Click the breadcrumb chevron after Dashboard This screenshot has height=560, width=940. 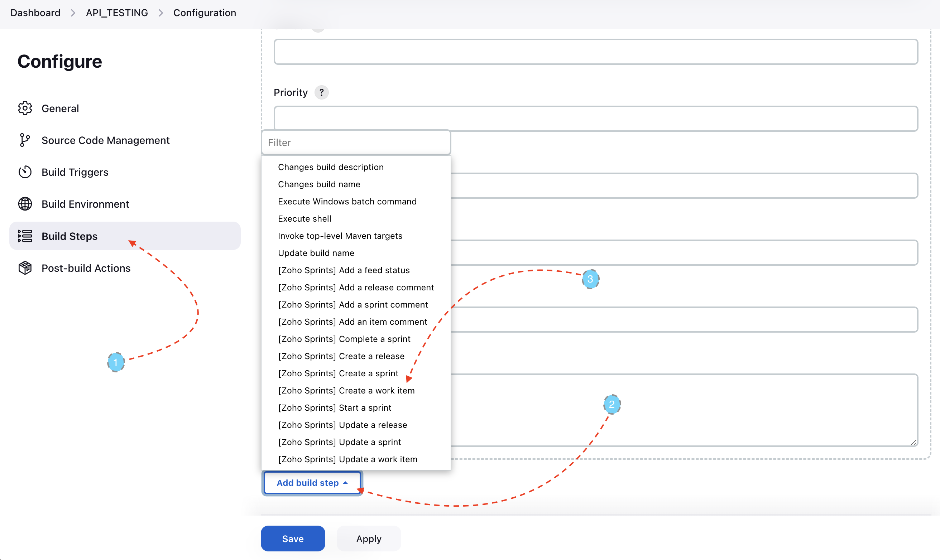click(x=73, y=13)
